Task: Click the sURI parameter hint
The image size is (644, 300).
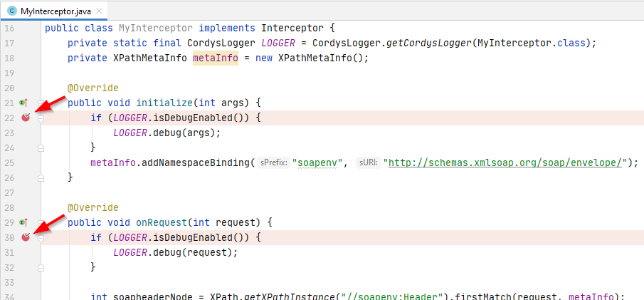Action: [367, 162]
